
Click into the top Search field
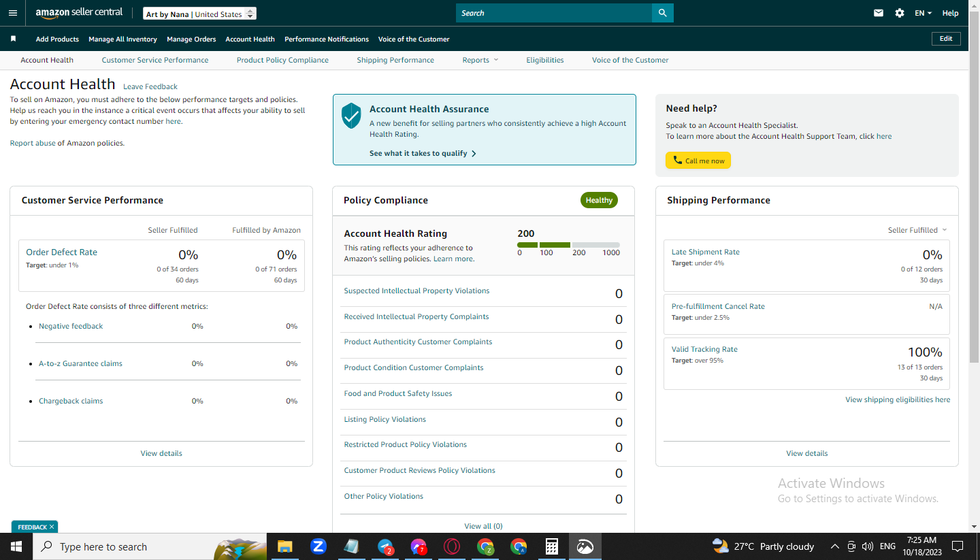click(x=554, y=13)
